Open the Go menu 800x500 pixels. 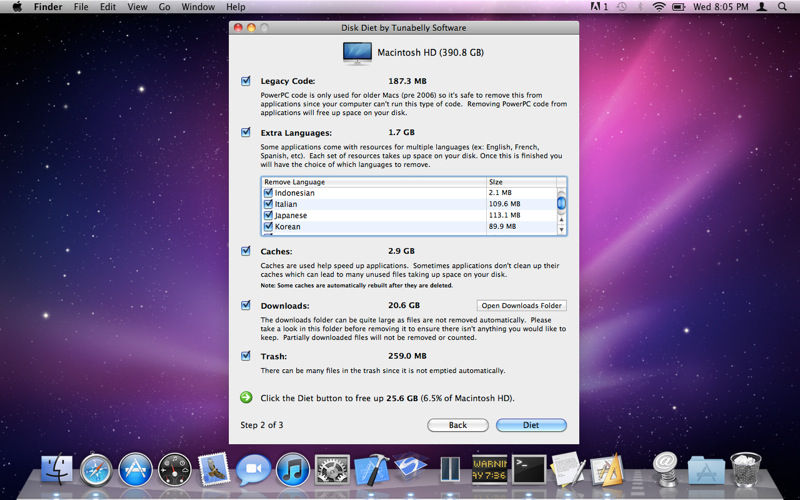tap(164, 7)
